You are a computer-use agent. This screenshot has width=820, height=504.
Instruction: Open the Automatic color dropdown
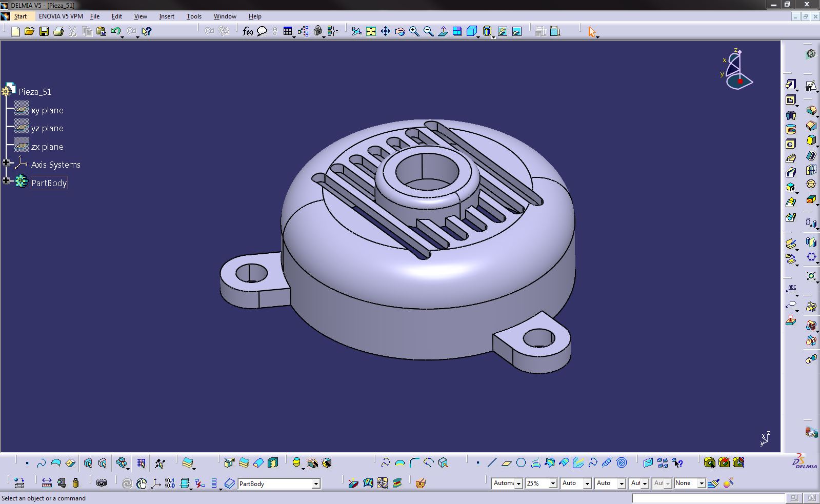point(518,483)
